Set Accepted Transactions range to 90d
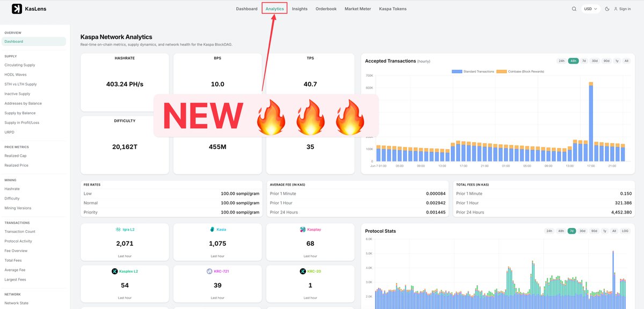 coord(606,61)
